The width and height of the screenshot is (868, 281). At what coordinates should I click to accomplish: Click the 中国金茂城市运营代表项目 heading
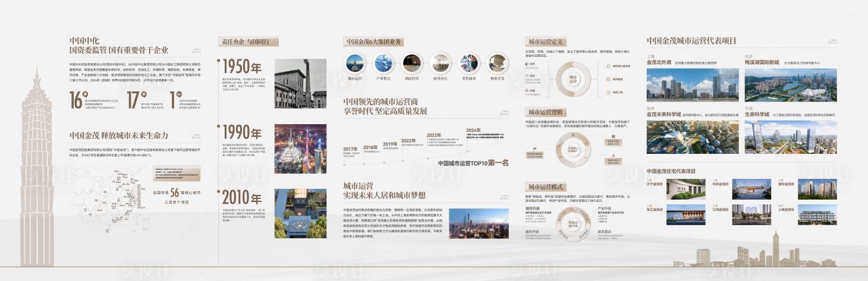coord(691,41)
